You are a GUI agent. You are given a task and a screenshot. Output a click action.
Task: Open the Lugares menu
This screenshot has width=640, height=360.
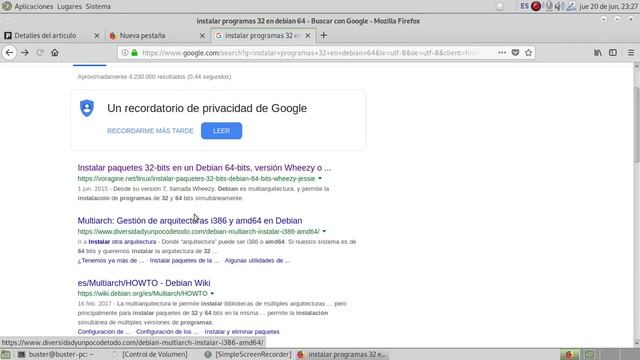[x=69, y=7]
